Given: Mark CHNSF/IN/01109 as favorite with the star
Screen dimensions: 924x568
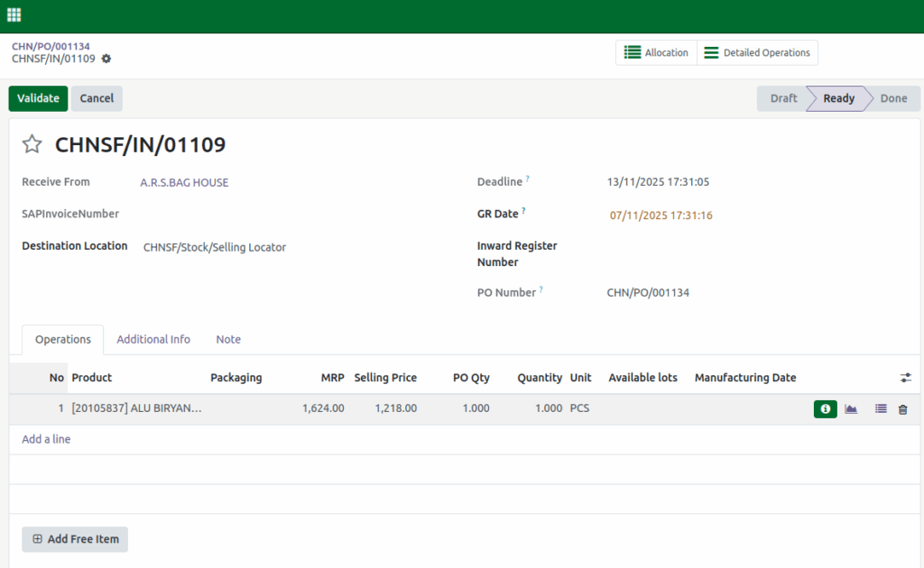Looking at the screenshot, I should (32, 143).
